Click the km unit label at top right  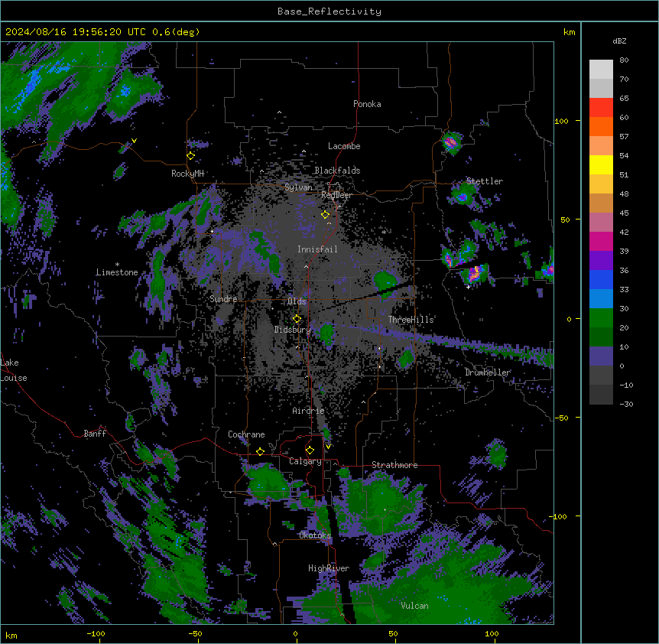[x=569, y=32]
